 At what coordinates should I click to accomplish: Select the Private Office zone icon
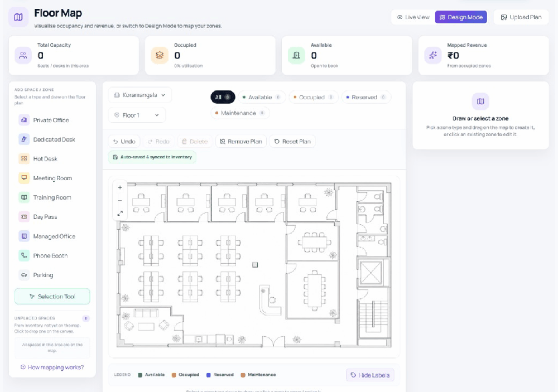point(24,120)
